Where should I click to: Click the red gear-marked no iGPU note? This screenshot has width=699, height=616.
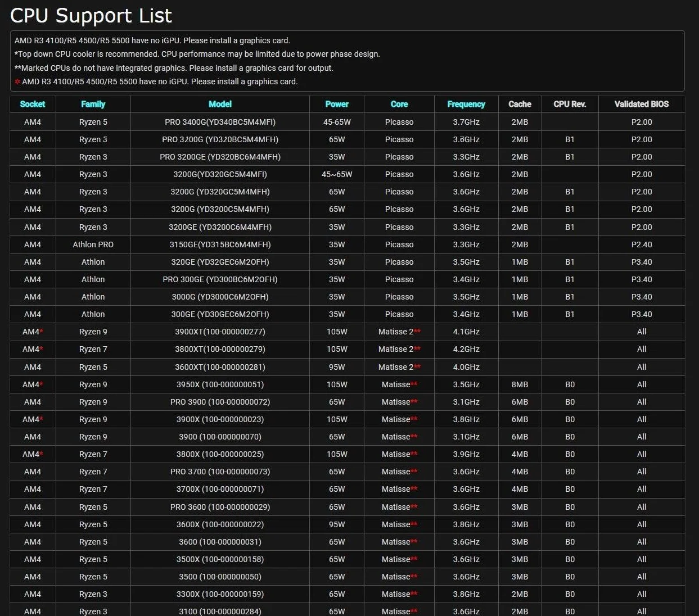pyautogui.click(x=156, y=81)
